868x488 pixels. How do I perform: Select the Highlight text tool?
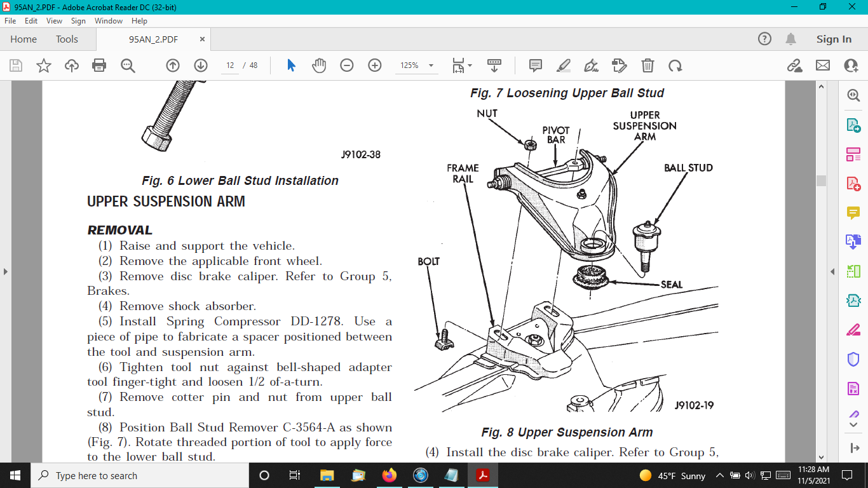[x=563, y=65]
